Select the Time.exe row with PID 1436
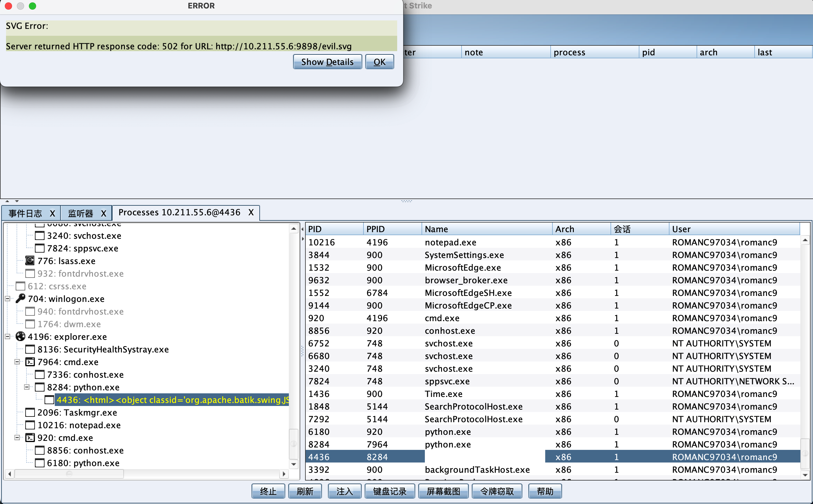The image size is (813, 504). pos(552,394)
